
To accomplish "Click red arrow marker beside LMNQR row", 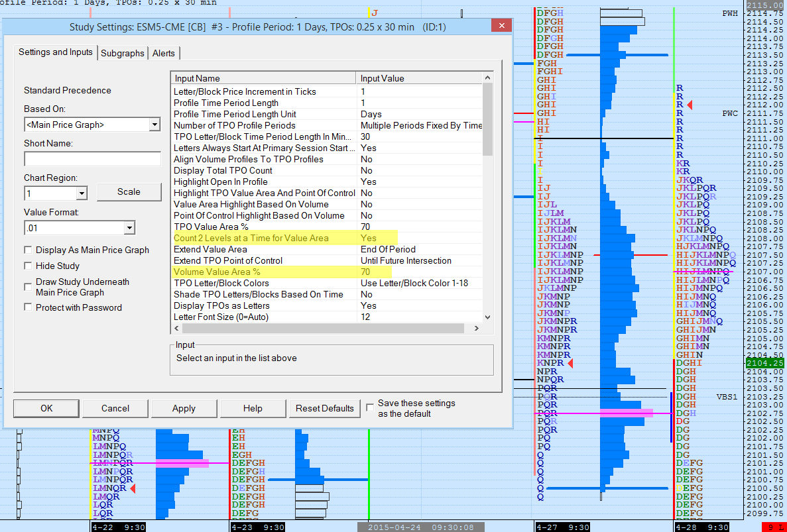I will coord(132,488).
